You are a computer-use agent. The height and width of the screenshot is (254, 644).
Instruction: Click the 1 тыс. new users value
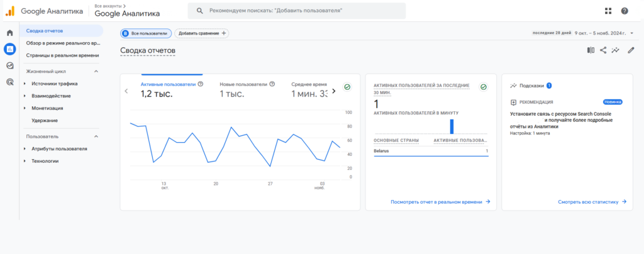click(x=232, y=94)
